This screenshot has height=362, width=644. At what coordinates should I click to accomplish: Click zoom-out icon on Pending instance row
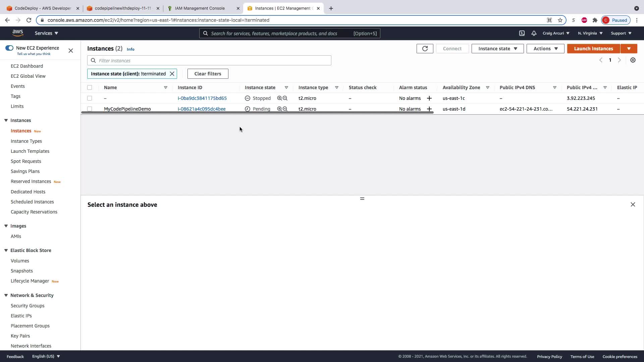coord(285,109)
